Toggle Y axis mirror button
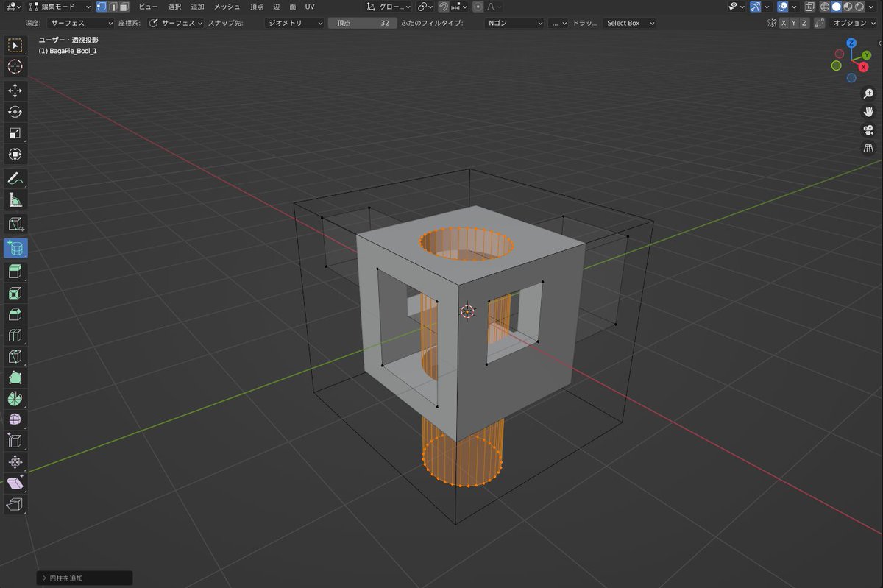The height and width of the screenshot is (588, 883). 794,23
